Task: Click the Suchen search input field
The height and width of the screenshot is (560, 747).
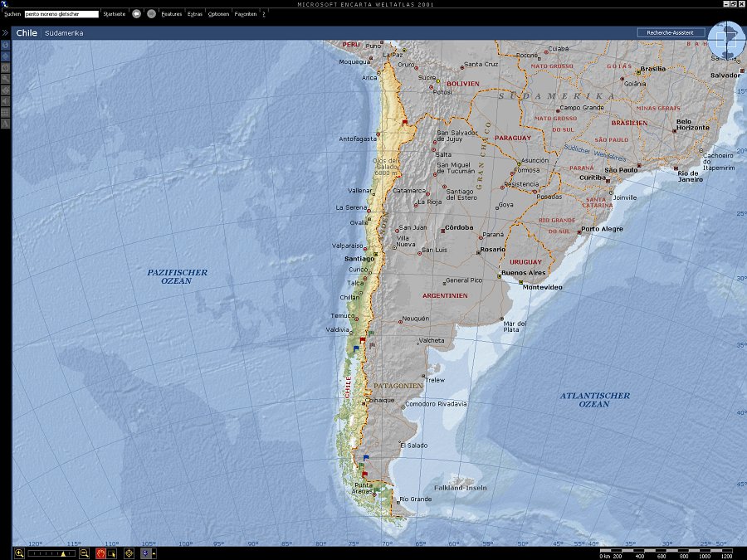Action: pos(61,14)
